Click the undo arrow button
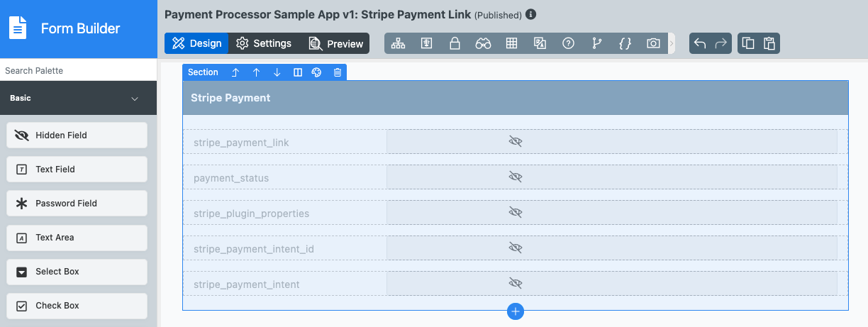868x327 pixels. 700,43
